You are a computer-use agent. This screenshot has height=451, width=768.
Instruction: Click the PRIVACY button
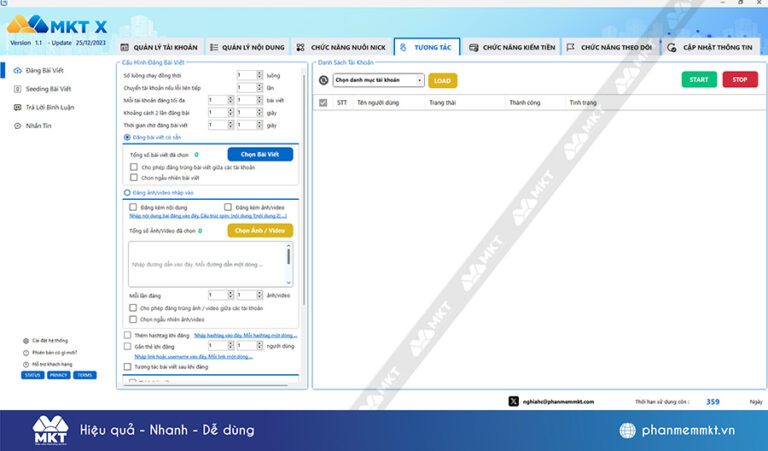tap(59, 376)
